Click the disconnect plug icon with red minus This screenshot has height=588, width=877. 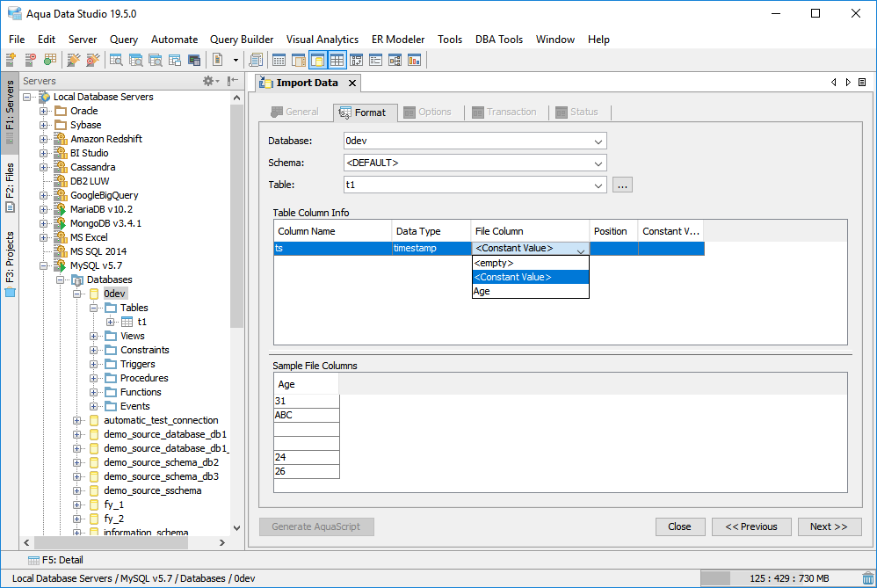(x=93, y=60)
